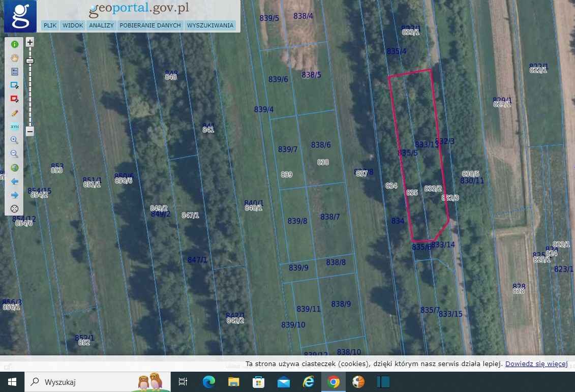This screenshot has height=392, width=575.
Task: Open the PLIK menu
Action: [49, 25]
